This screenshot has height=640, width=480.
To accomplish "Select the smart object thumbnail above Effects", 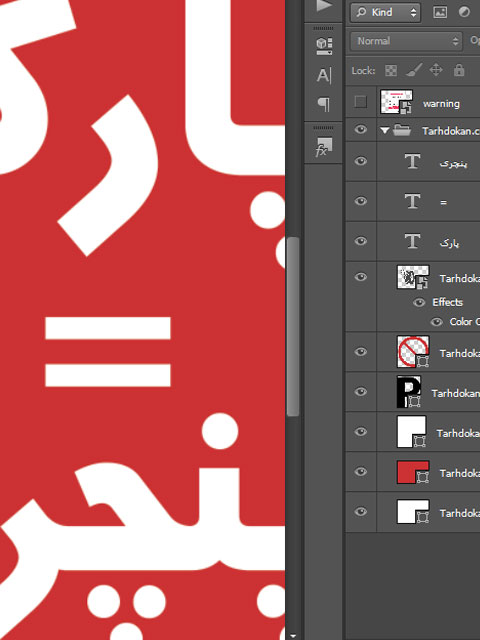I will [413, 277].
